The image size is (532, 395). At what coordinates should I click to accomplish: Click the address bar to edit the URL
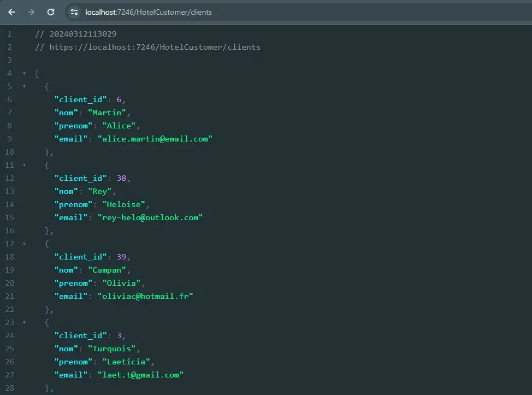click(x=164, y=11)
